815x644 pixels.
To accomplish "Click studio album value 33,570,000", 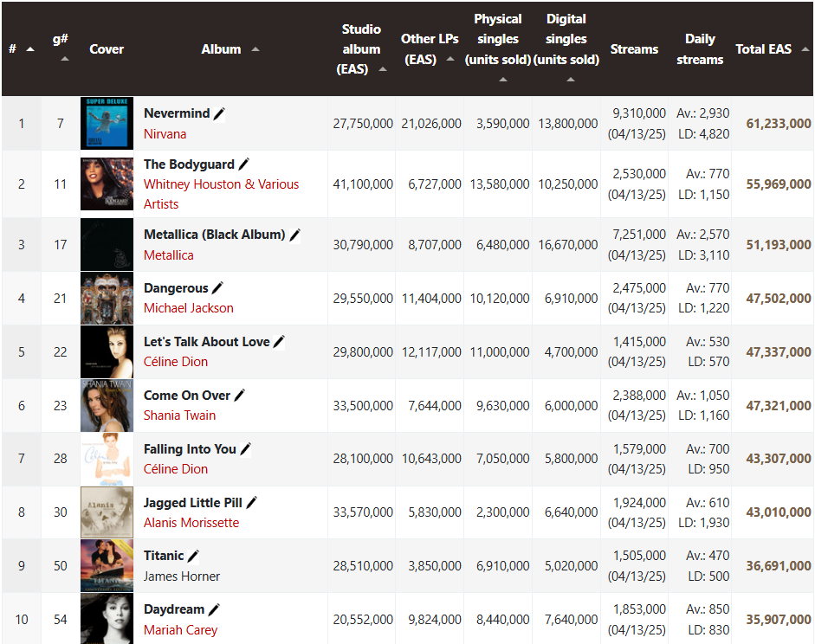I will click(363, 512).
